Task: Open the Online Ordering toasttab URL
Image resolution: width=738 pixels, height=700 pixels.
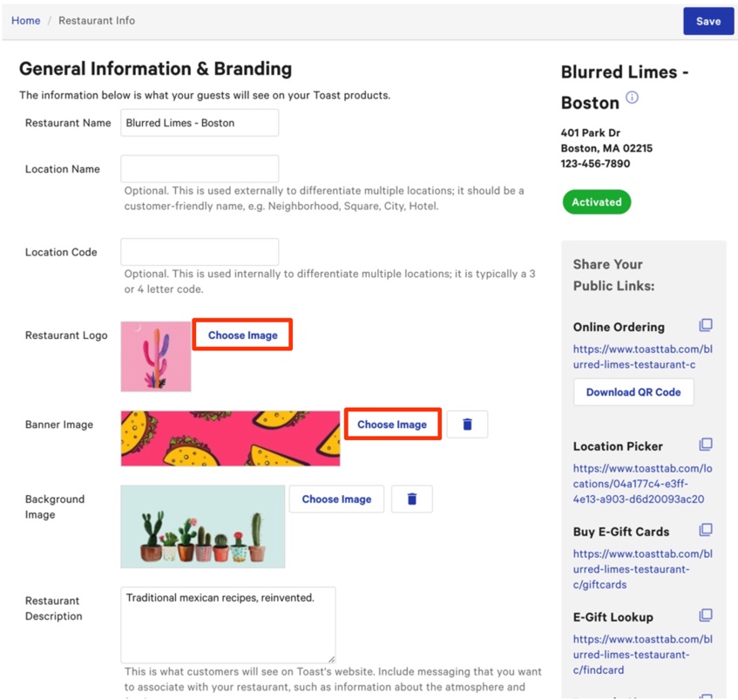Action: pyautogui.click(x=642, y=357)
